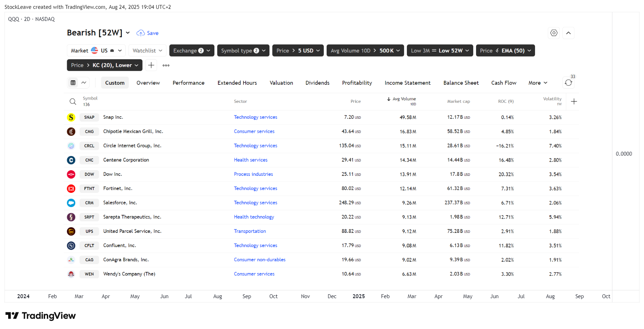Click the Dow Inc. red logo
The height and width of the screenshot is (329, 644).
pyautogui.click(x=71, y=174)
